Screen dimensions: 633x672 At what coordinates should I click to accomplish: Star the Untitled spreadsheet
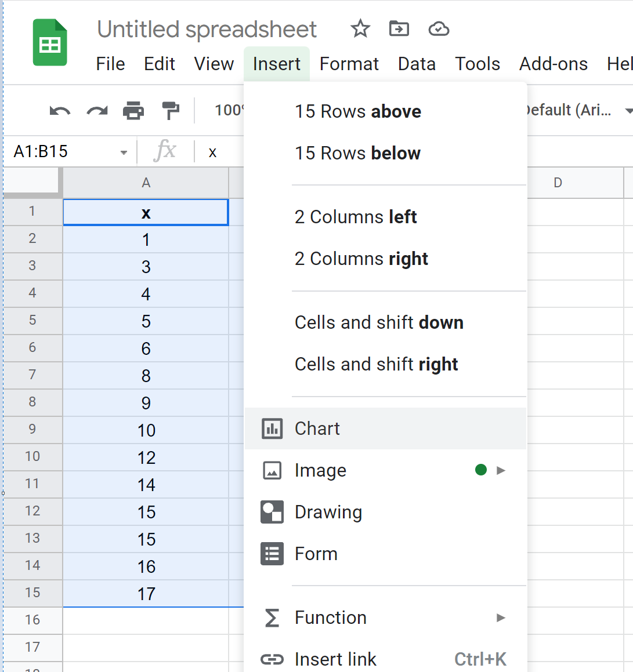click(360, 29)
